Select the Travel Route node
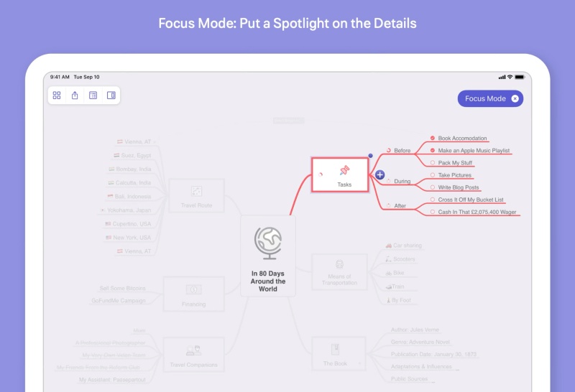Viewport: 575px width, 392px height. click(196, 196)
